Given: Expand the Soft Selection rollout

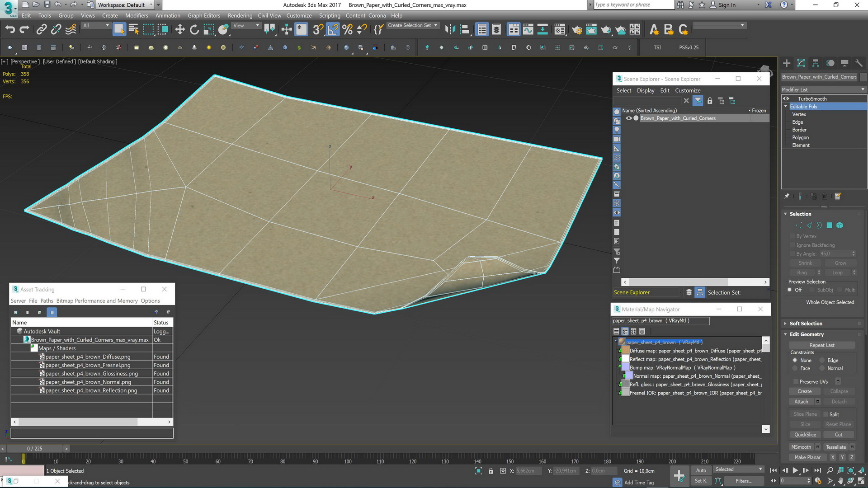Looking at the screenshot, I should click(806, 324).
